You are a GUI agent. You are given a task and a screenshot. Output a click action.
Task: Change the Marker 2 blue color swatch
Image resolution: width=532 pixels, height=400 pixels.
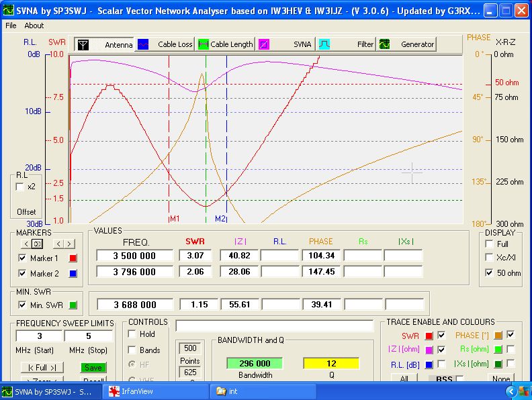(73, 274)
